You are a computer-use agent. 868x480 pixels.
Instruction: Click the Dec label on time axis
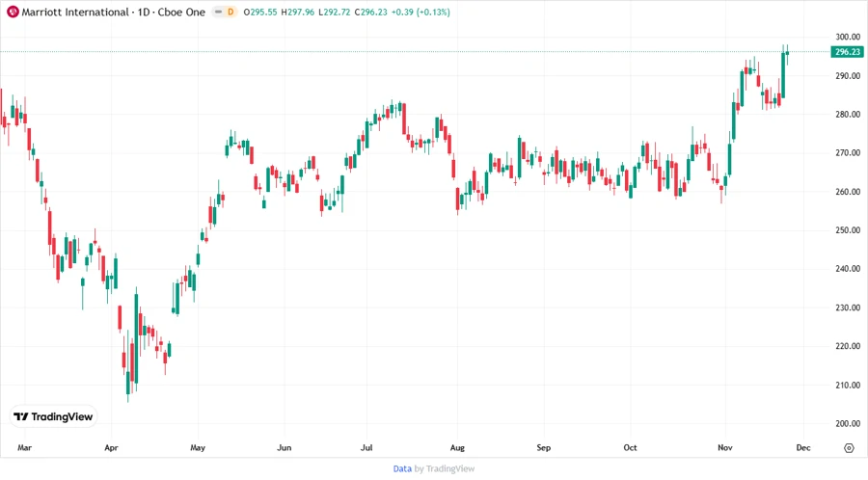click(803, 447)
